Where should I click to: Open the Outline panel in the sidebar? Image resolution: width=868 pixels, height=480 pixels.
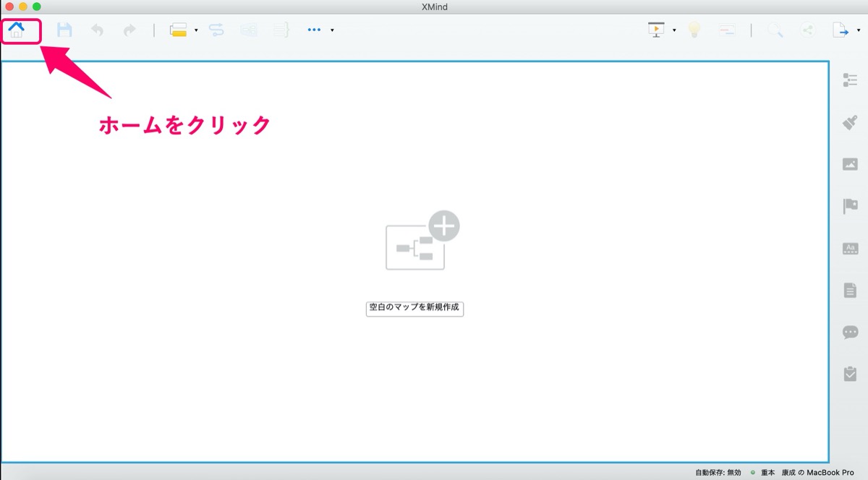pos(850,80)
